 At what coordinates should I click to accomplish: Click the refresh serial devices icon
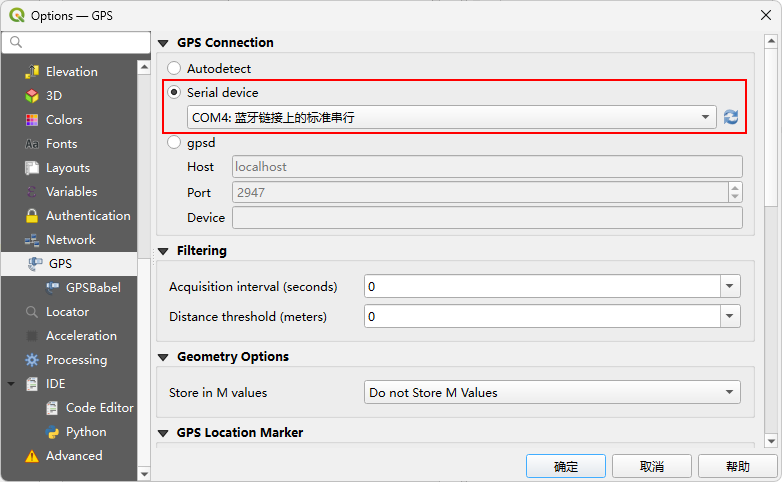(x=731, y=117)
